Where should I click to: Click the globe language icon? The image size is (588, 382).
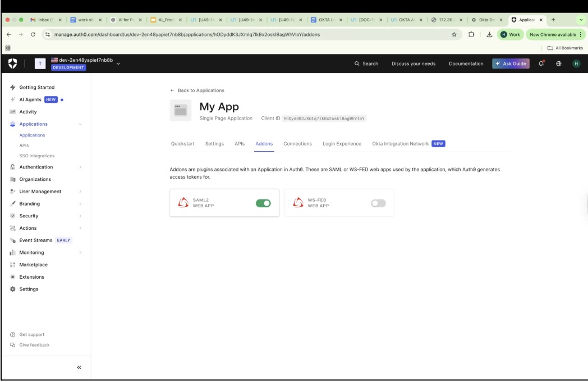(x=559, y=63)
